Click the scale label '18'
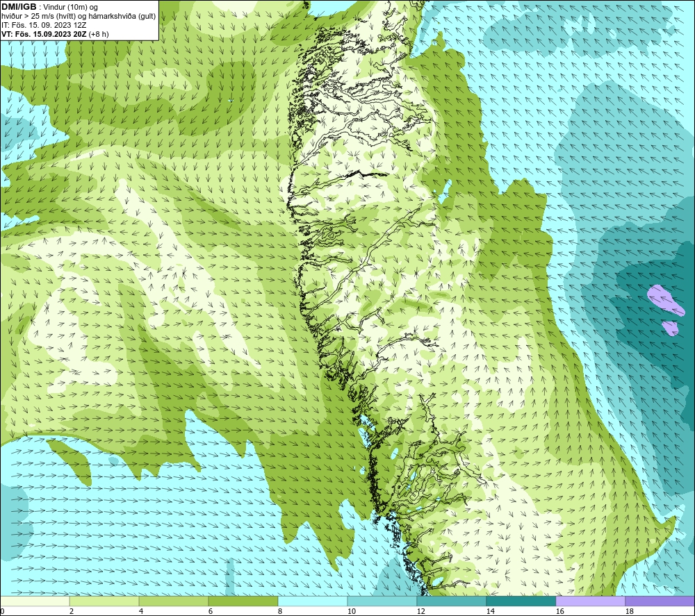695x616 pixels. pos(629,612)
